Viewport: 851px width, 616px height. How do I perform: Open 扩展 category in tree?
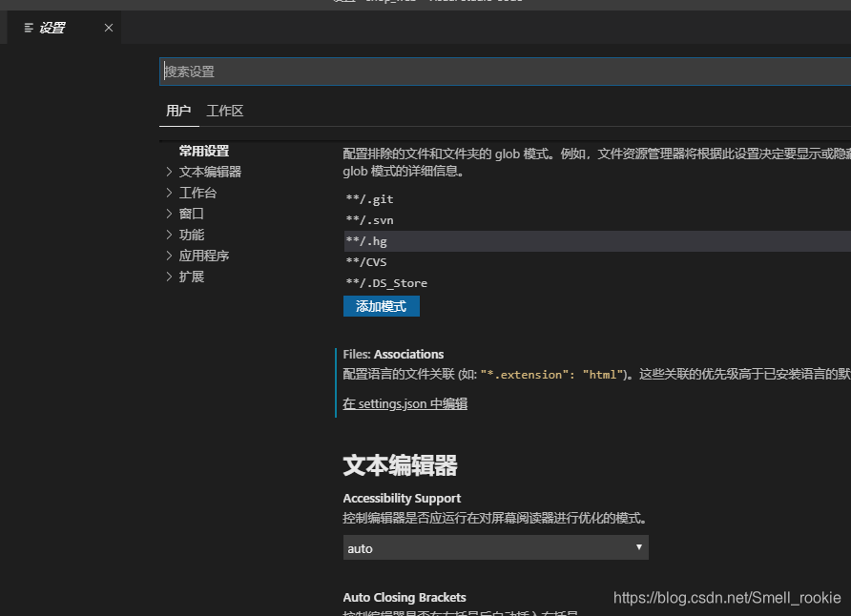click(192, 277)
